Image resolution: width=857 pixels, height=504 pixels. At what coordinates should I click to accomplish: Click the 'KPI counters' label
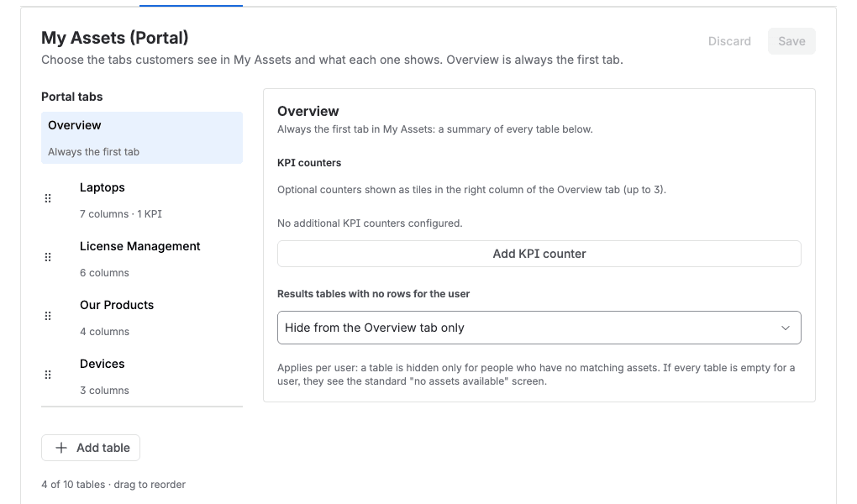click(309, 163)
